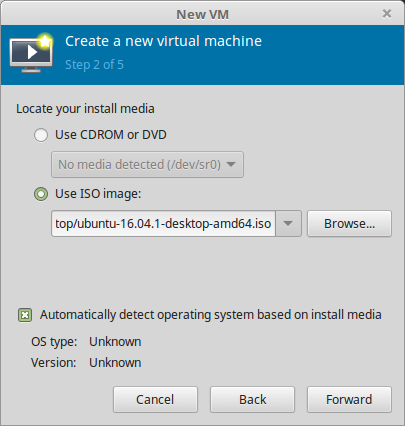The height and width of the screenshot is (426, 405).
Task: Click the Locate your install media label
Action: pos(85,109)
